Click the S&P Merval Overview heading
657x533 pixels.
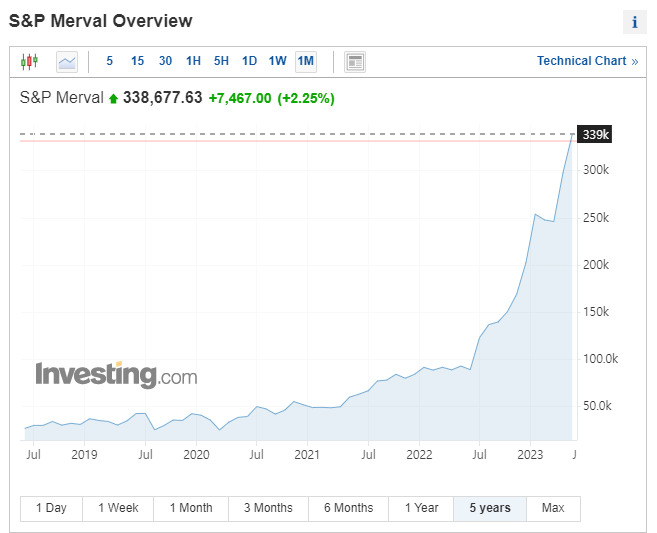(101, 21)
